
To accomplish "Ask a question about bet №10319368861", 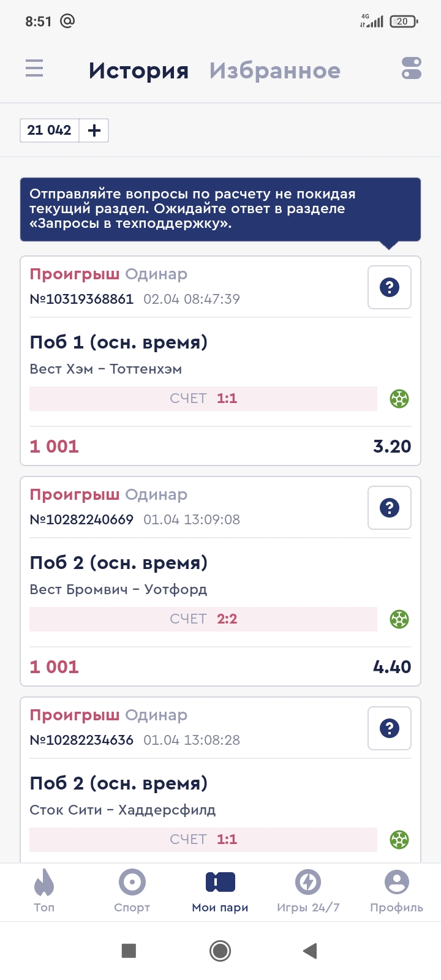I will [390, 287].
